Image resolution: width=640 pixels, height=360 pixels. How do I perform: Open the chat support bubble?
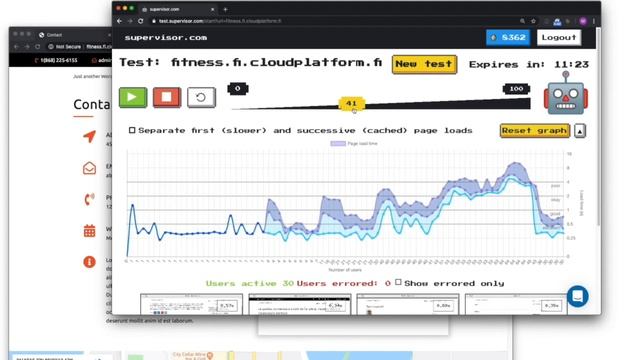coord(577,296)
